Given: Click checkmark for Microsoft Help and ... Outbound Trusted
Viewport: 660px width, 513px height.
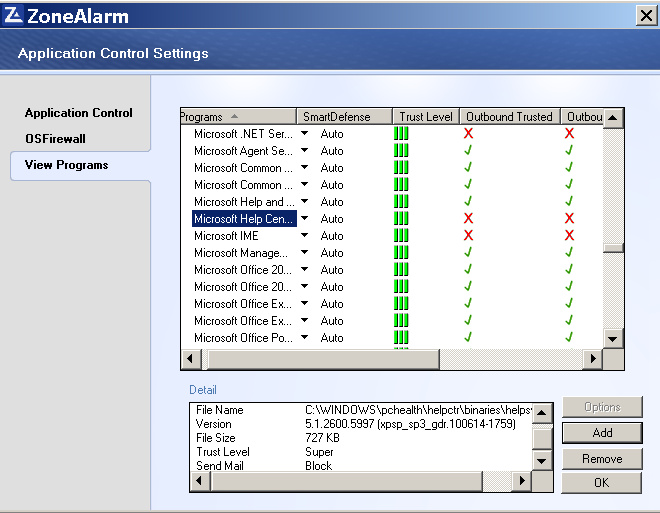Looking at the screenshot, I should click(x=468, y=201).
